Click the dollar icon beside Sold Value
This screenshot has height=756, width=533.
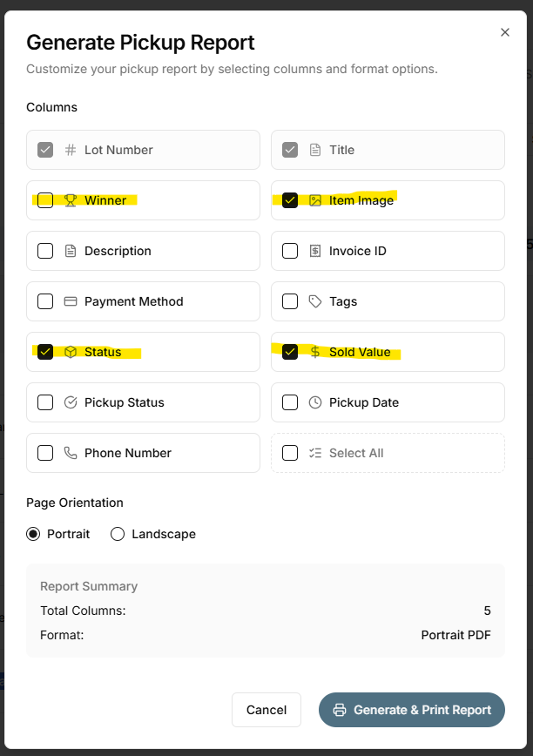tap(315, 352)
